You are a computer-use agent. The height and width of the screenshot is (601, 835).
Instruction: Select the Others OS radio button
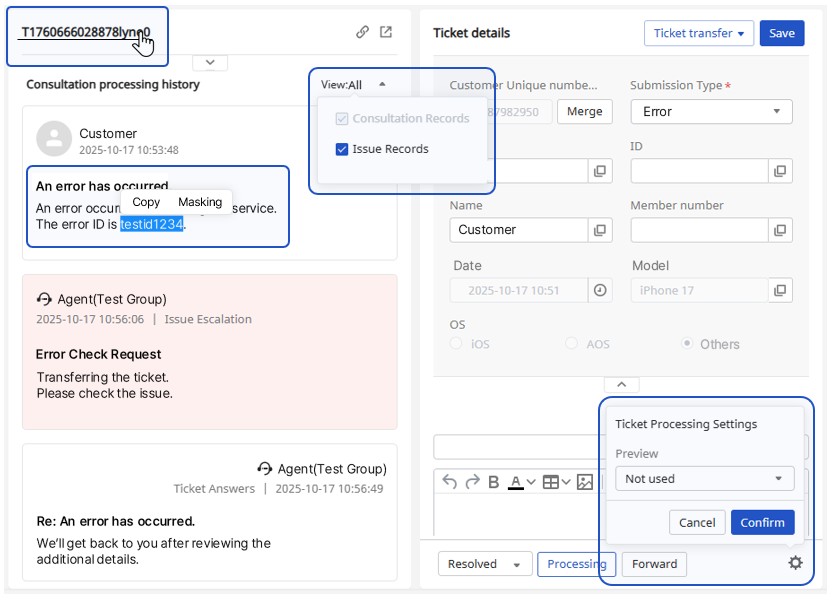[687, 344]
